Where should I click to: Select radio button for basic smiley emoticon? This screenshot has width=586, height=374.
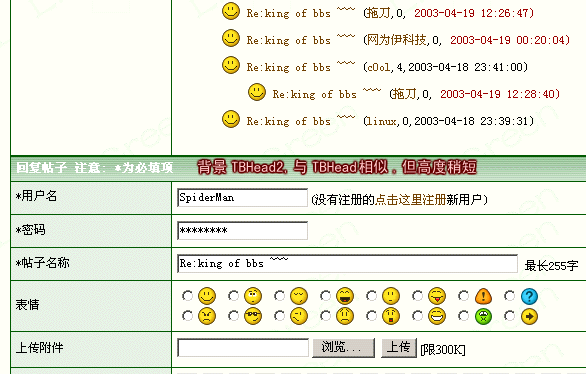tap(187, 296)
